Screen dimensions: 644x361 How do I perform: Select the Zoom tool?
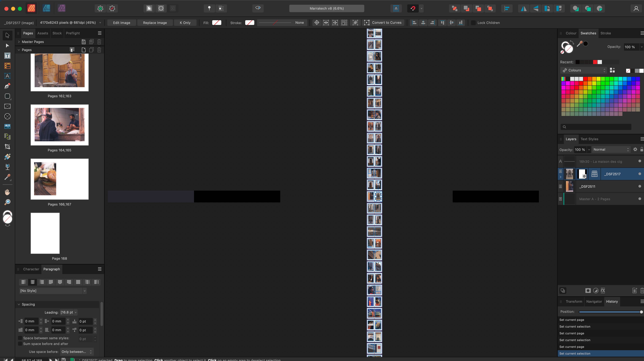(7, 202)
